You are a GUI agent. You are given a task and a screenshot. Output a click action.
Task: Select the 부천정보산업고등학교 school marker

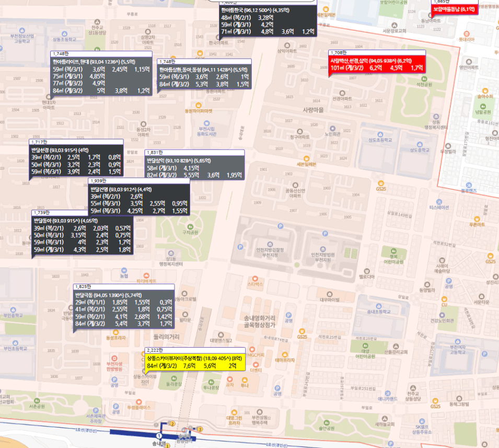(22, 30)
